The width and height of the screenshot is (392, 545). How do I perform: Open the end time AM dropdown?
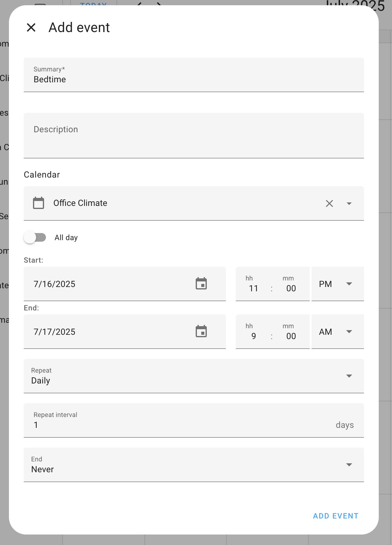click(338, 332)
